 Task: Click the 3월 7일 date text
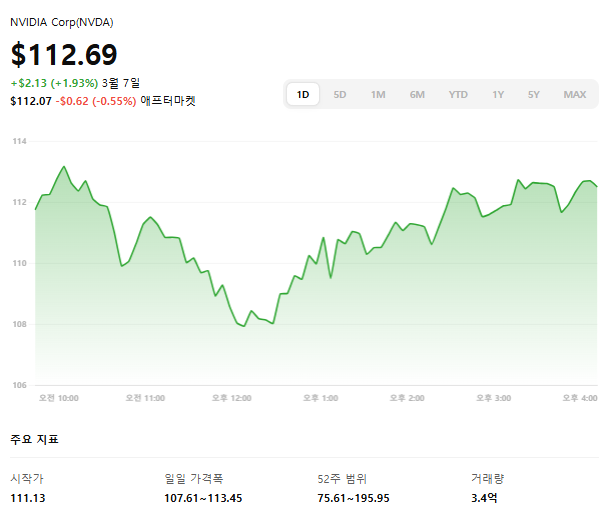click(x=121, y=83)
